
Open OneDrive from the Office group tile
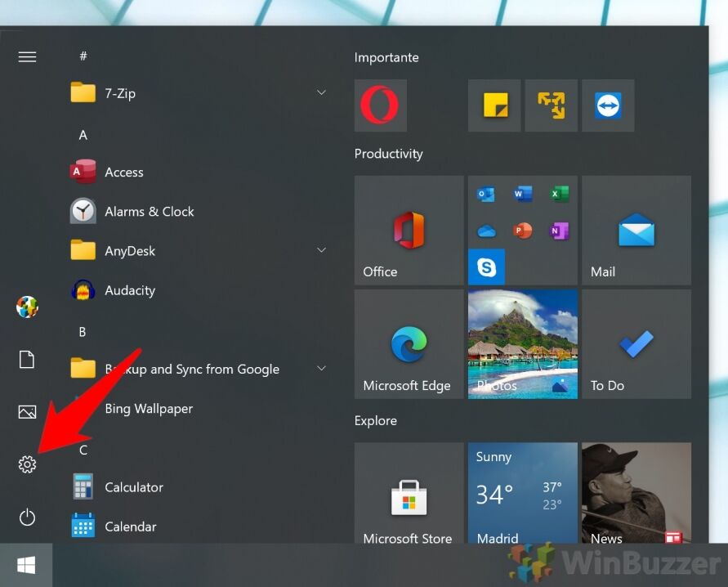[485, 231]
